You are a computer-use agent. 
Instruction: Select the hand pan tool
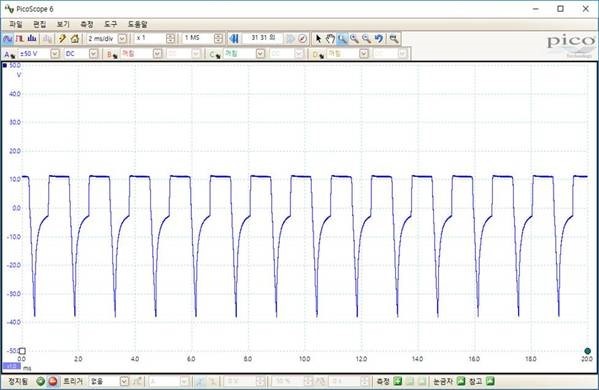pos(330,39)
